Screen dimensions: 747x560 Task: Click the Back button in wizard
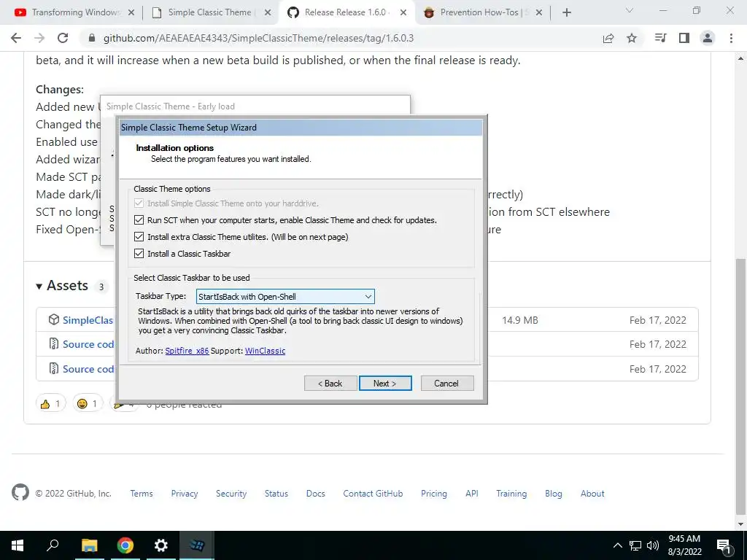(x=330, y=384)
